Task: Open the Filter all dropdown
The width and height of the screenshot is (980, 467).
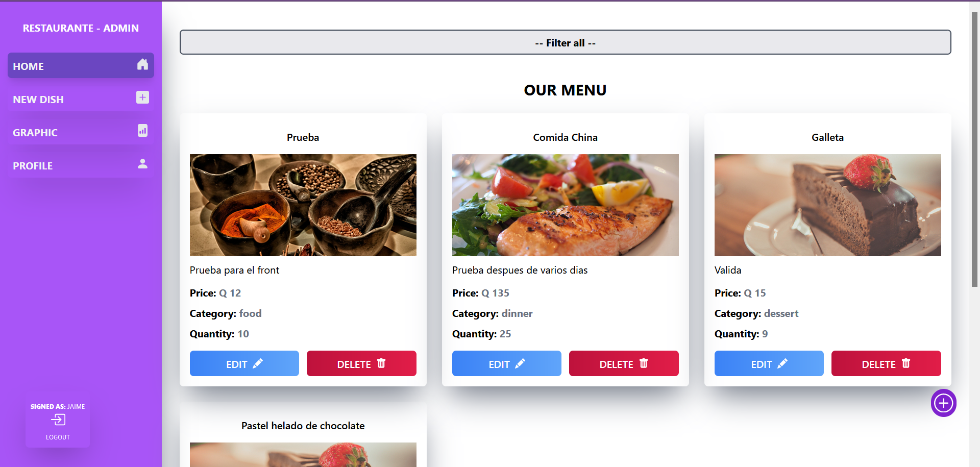Action: [565, 42]
